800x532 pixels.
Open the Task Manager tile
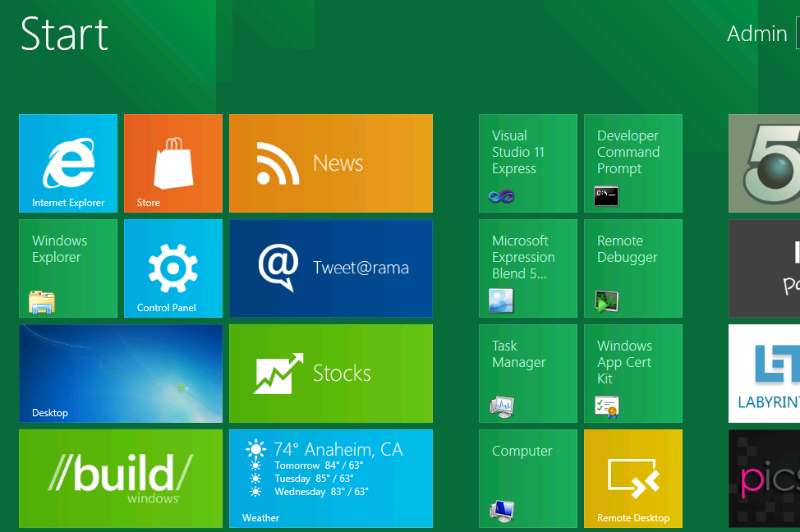tap(528, 374)
